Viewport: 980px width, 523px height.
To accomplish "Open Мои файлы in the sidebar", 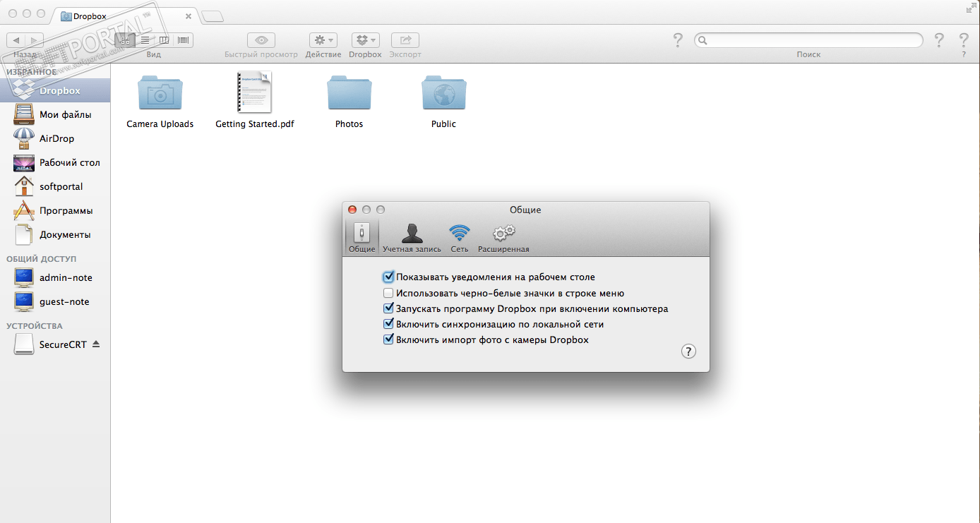I will [x=55, y=114].
